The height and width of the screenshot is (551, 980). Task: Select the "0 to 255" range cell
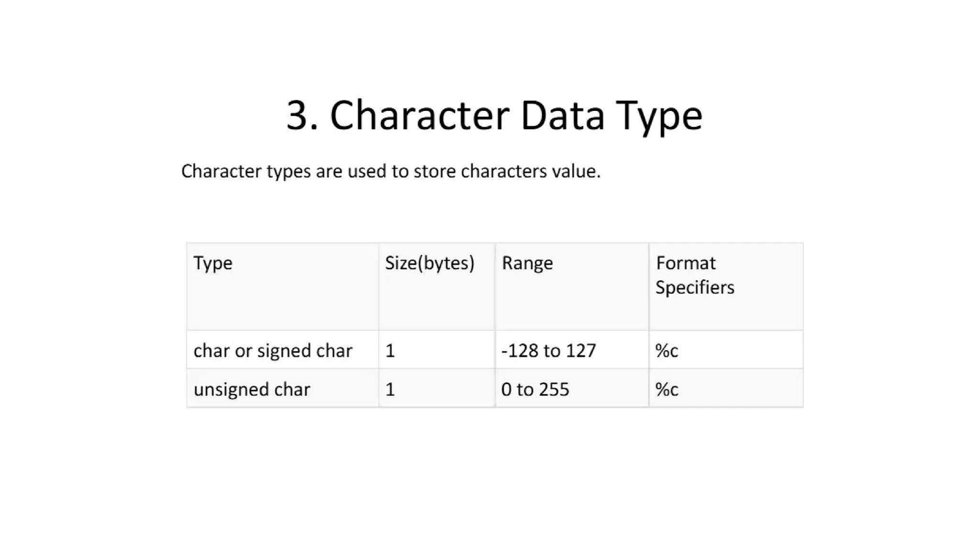(535, 389)
